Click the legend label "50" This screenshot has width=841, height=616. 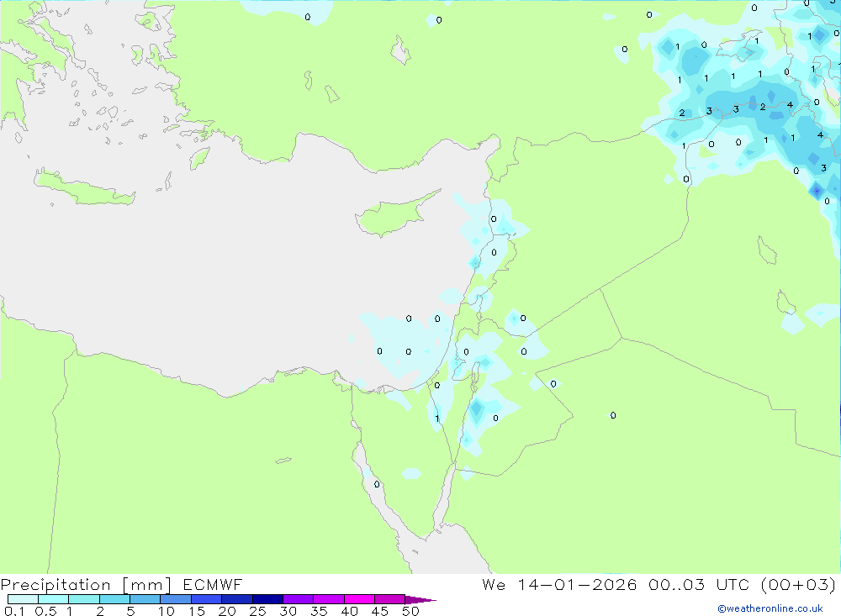(410, 611)
